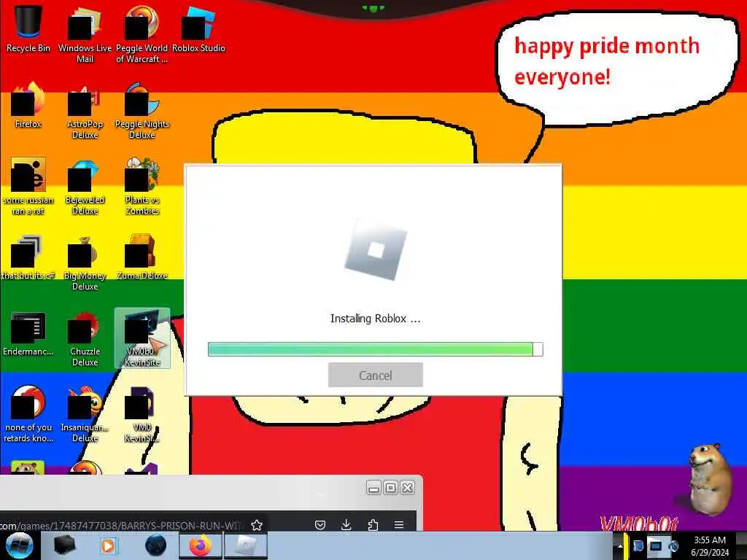
Task: Click the round blue system tray icon
Action: pos(673,545)
